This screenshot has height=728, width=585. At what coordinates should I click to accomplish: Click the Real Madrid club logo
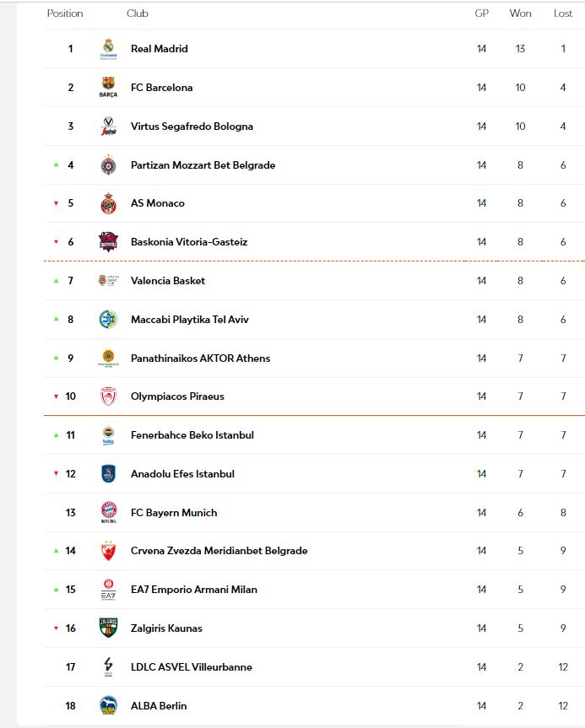coord(108,49)
